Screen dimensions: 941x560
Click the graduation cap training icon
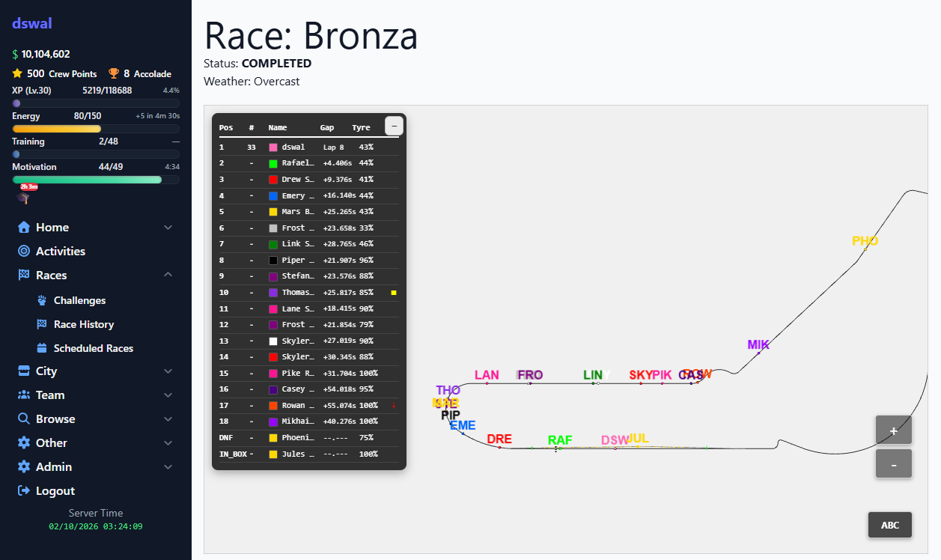tap(23, 198)
